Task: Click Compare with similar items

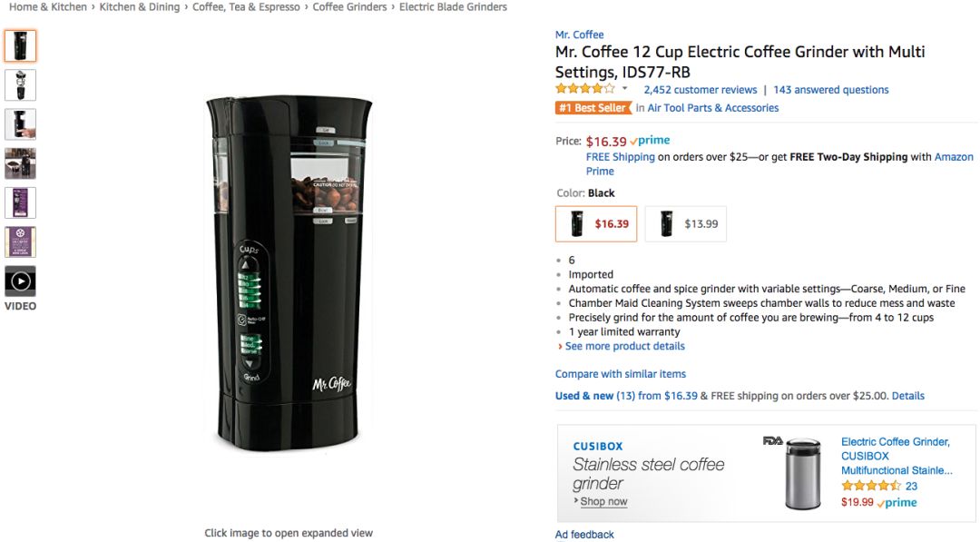Action: [x=621, y=374]
